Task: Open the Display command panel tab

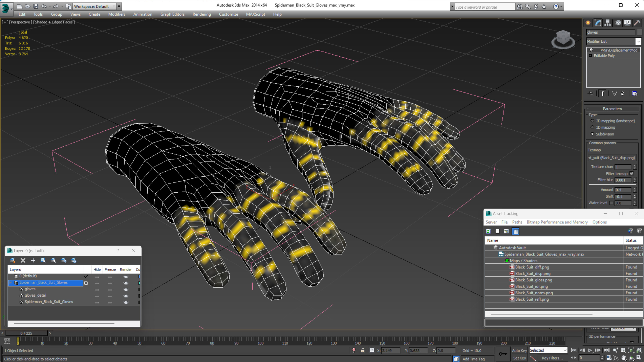Action: [x=627, y=23]
